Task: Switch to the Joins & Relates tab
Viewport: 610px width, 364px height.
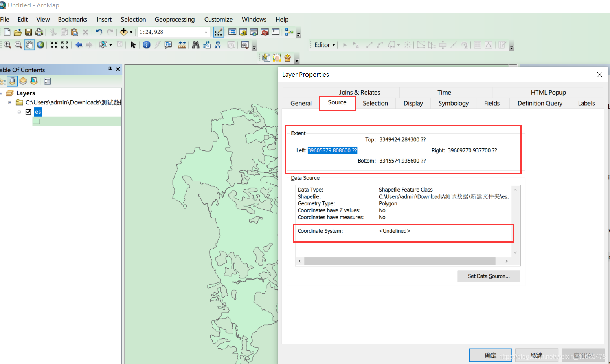Action: point(360,92)
